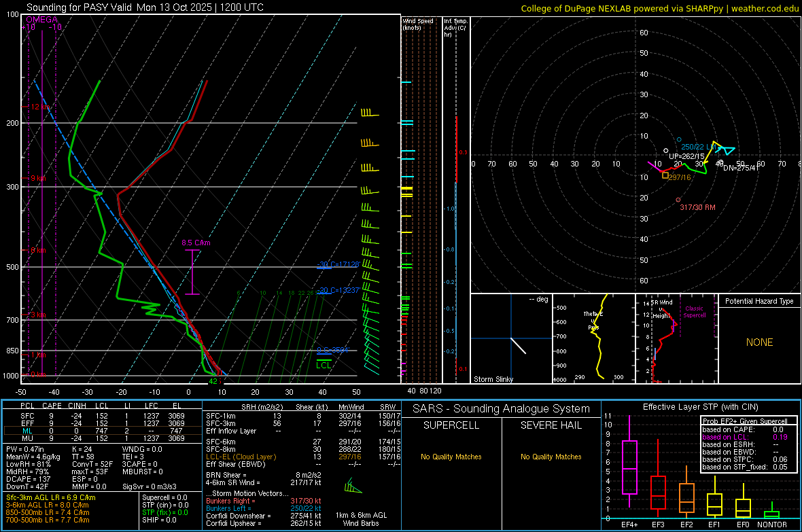Click the 'MBURST = 0' value
The image size is (802, 532).
coord(142,471)
